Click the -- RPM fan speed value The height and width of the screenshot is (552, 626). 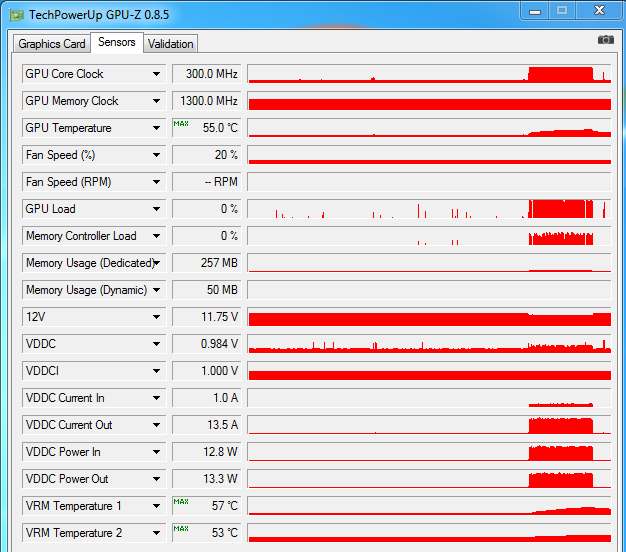pos(207,182)
